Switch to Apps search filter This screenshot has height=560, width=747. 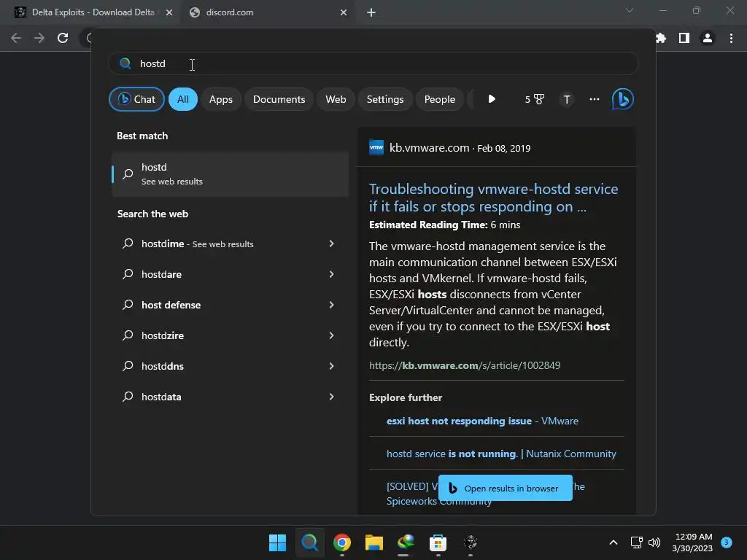(x=220, y=99)
